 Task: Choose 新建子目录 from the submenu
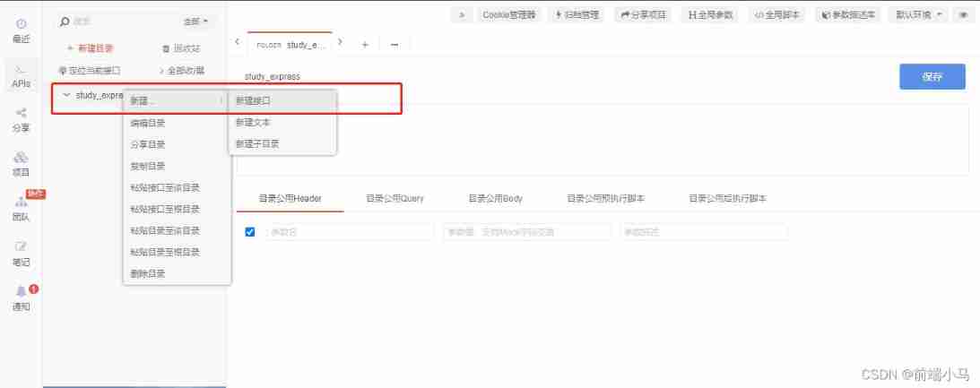[x=282, y=143]
